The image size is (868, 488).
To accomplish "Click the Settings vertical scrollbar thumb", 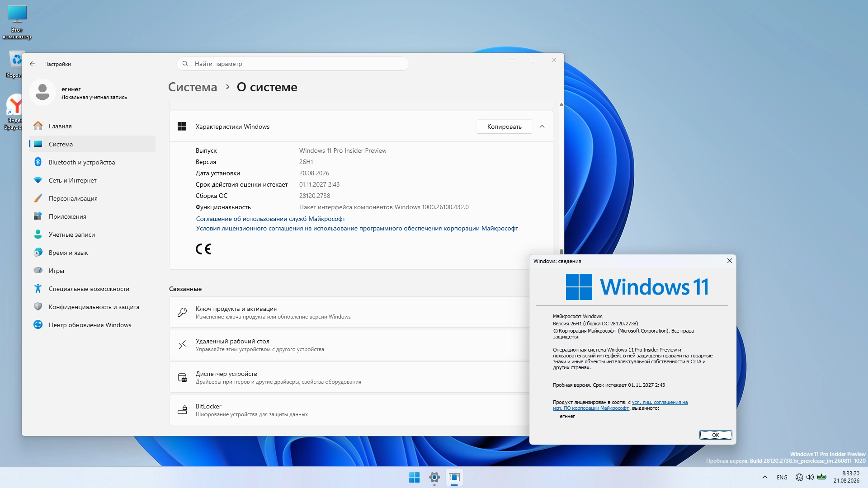I will [561, 252].
